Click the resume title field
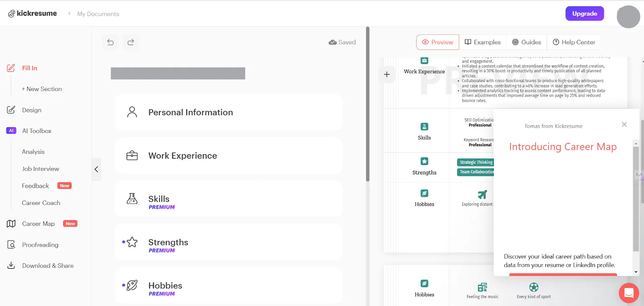The width and height of the screenshot is (644, 306). (x=178, y=73)
